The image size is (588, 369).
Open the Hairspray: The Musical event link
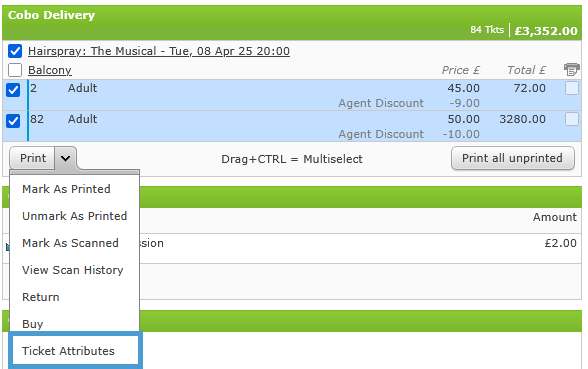tap(159, 51)
